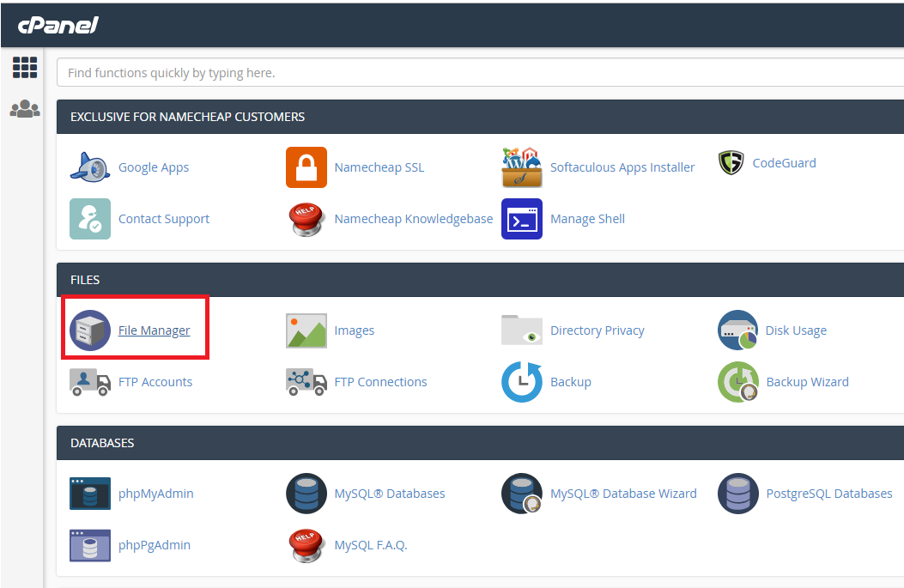Collapse the FILES section header

[x=480, y=280]
